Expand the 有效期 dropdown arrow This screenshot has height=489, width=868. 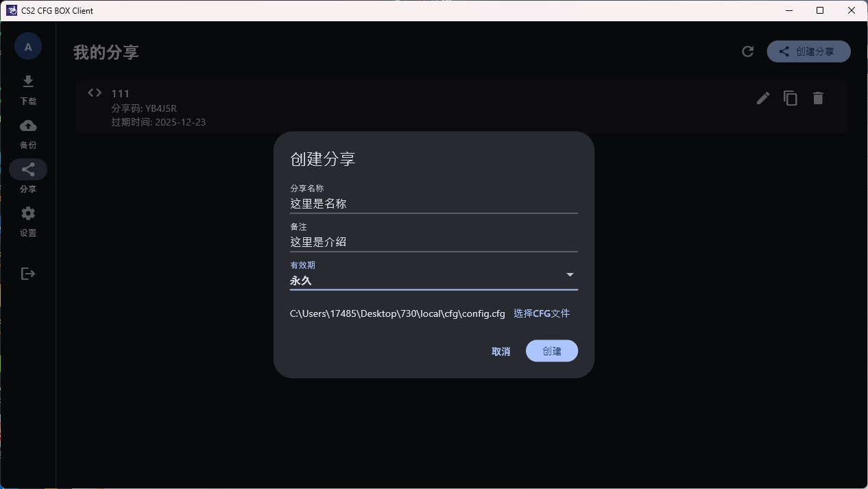coord(570,275)
